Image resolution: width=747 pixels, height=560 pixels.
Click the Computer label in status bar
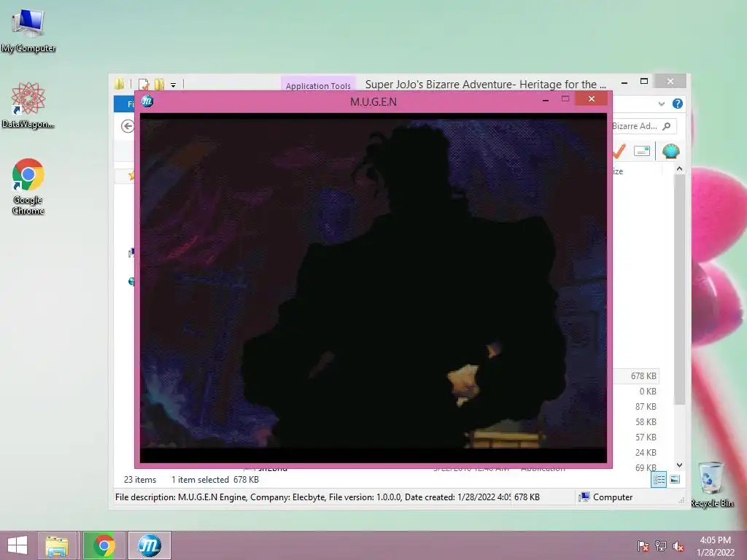pyautogui.click(x=613, y=497)
